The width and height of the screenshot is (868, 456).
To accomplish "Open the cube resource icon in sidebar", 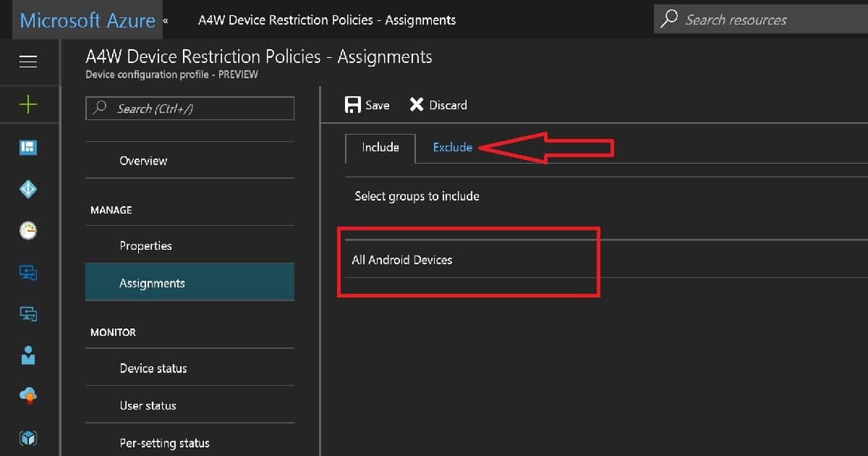I will pos(28,438).
